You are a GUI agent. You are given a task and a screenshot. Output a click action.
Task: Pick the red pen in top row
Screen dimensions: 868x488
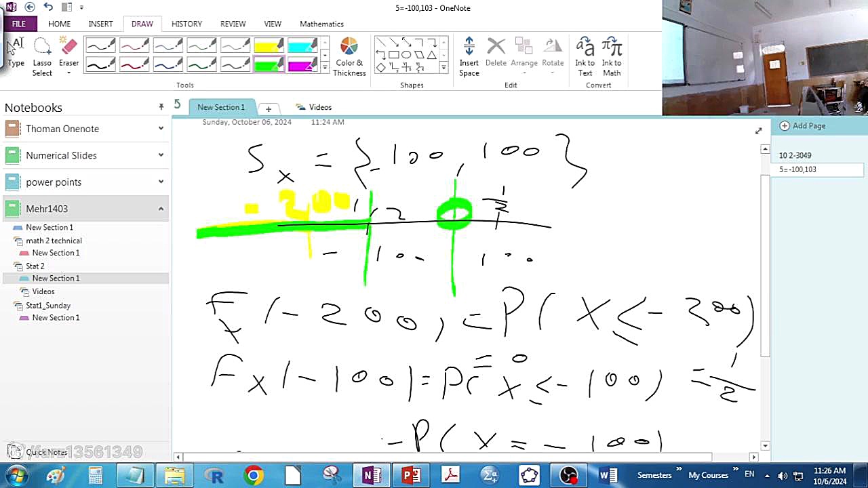coord(134,45)
